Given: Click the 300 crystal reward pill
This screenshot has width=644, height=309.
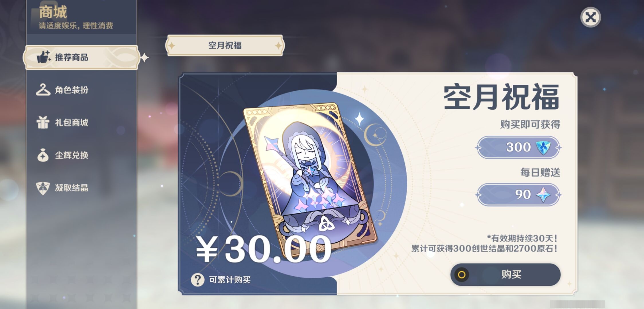Looking at the screenshot, I should 519,147.
